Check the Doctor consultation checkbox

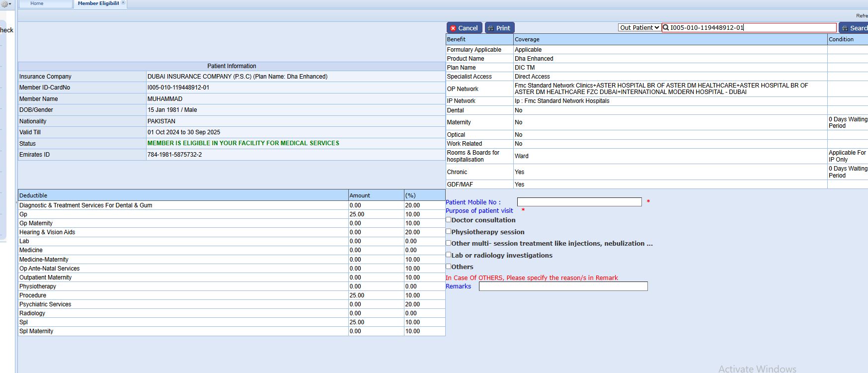(x=449, y=220)
